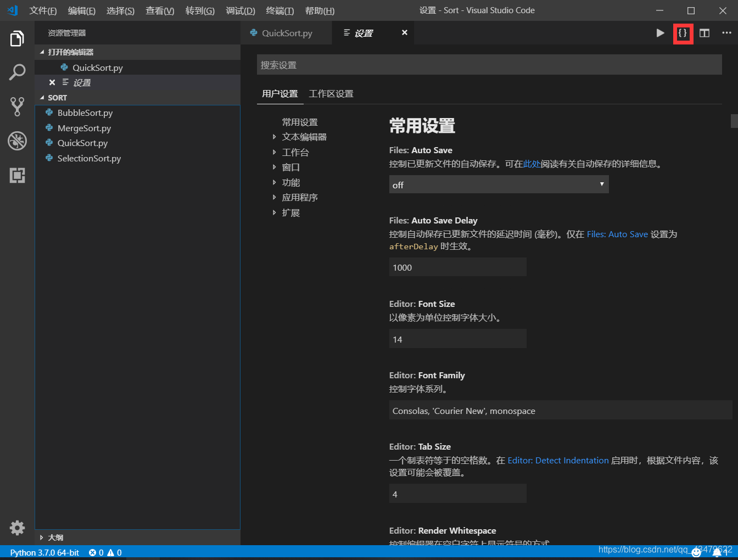Open the 查看(V) menu
738x560 pixels.
click(x=160, y=10)
